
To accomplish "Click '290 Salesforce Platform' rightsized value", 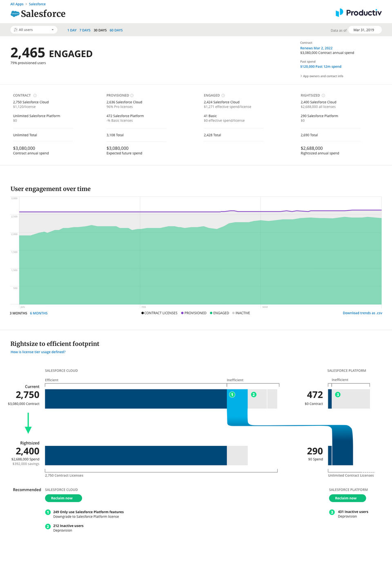I will pos(319,116).
